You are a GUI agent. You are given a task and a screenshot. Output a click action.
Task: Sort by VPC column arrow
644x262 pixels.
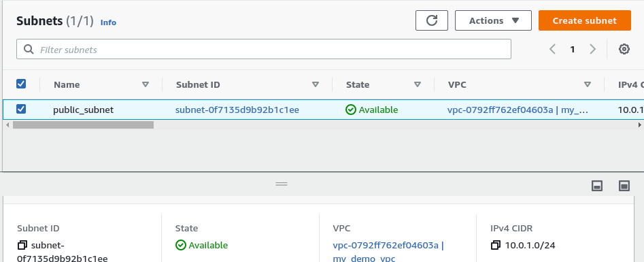588,84
